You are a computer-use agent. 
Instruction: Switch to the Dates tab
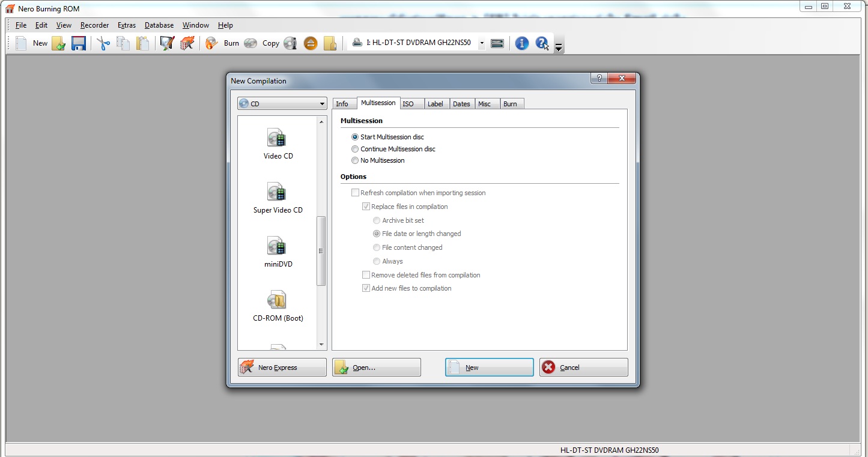click(x=461, y=104)
